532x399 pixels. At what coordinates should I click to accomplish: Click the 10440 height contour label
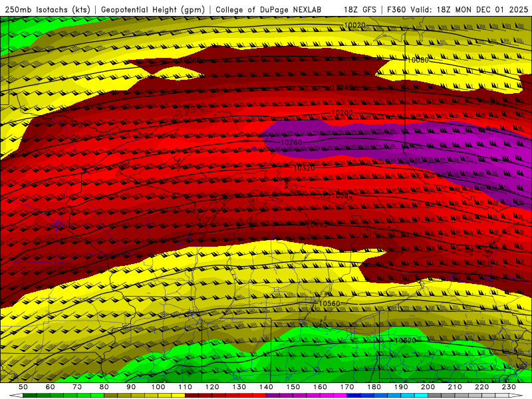pos(317,225)
